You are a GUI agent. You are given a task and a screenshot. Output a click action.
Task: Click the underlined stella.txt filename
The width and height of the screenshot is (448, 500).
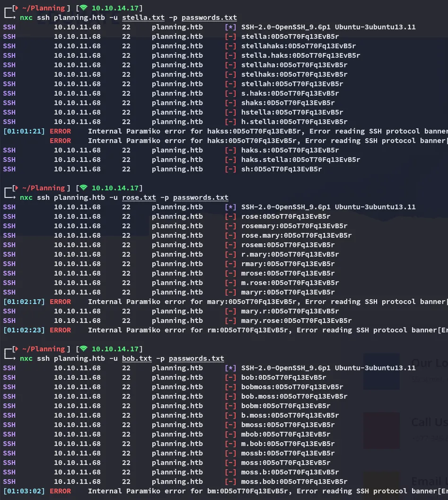pyautogui.click(x=143, y=18)
